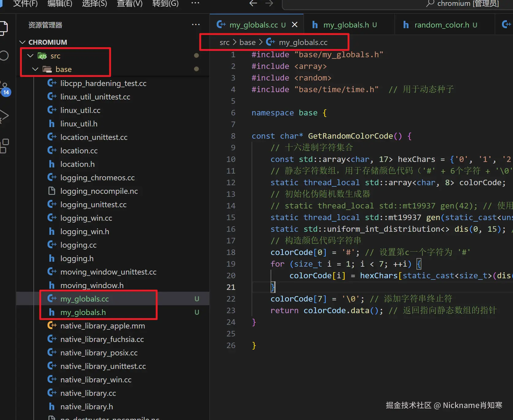Image resolution: width=513 pixels, height=420 pixels.
Task: Open the 编辑(E) menu
Action: coord(60,3)
